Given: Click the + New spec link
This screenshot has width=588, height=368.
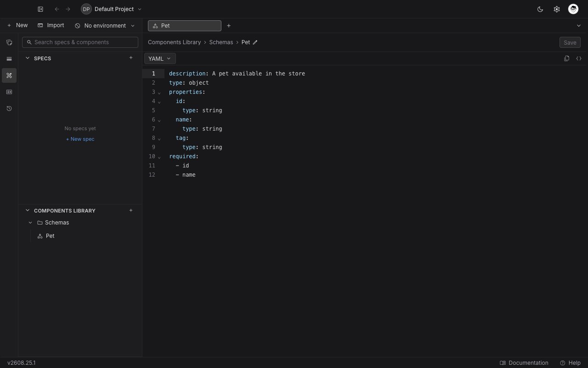Looking at the screenshot, I should (x=80, y=139).
